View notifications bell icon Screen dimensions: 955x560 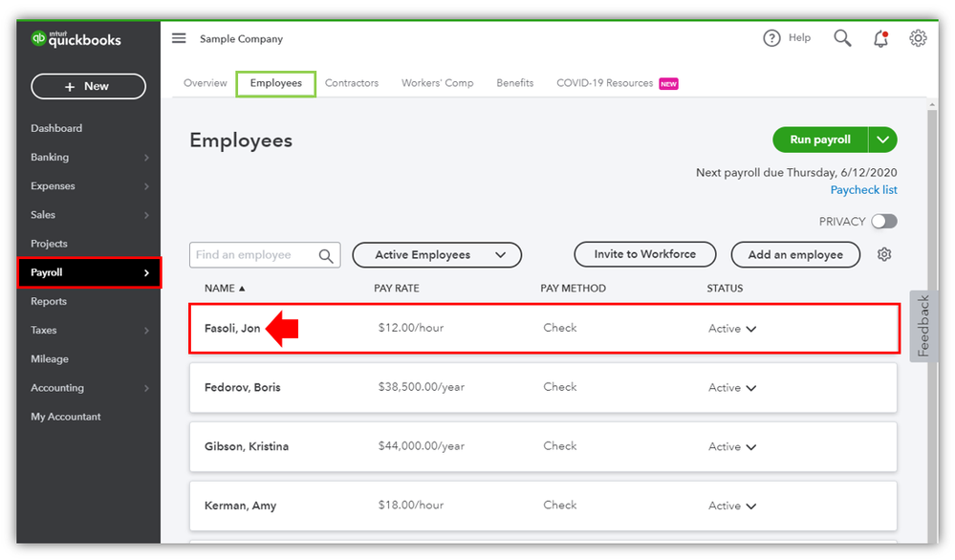tap(880, 39)
